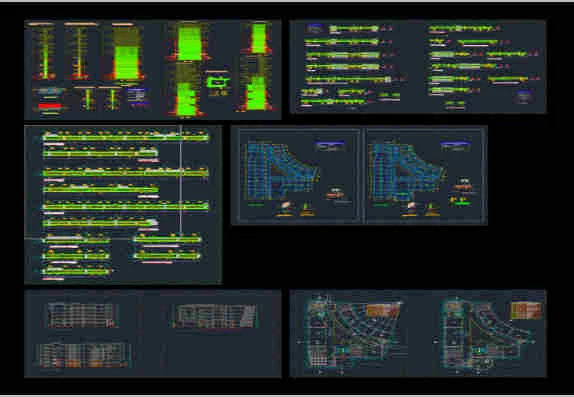Image resolution: width=574 pixels, height=397 pixels.
Task: Select the left architectural floor plan drawing
Action: 351,334
